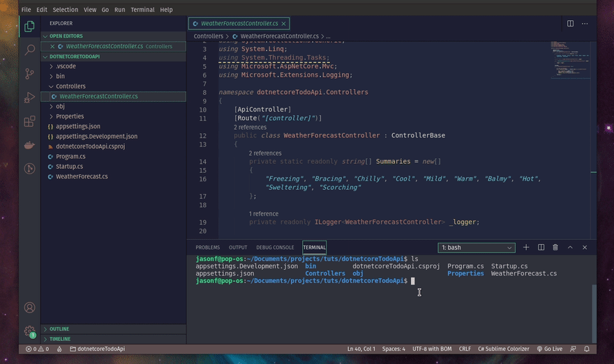Open the View menu

pyautogui.click(x=90, y=10)
